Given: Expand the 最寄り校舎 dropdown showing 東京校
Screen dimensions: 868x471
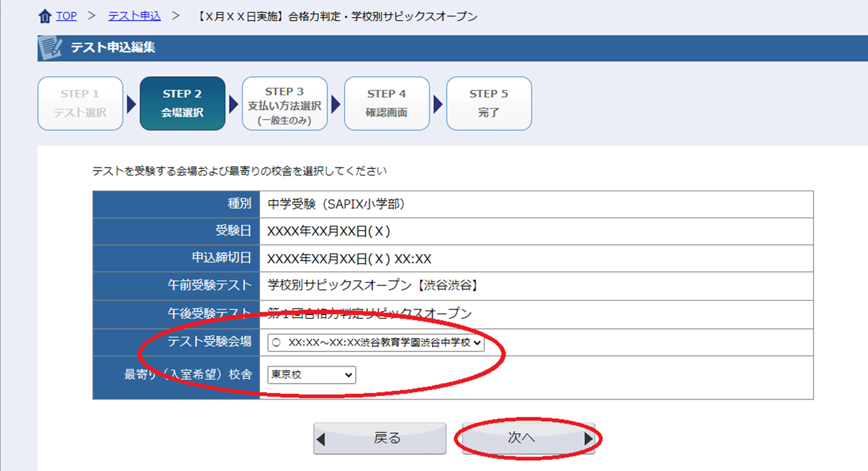Looking at the screenshot, I should pos(311,375).
